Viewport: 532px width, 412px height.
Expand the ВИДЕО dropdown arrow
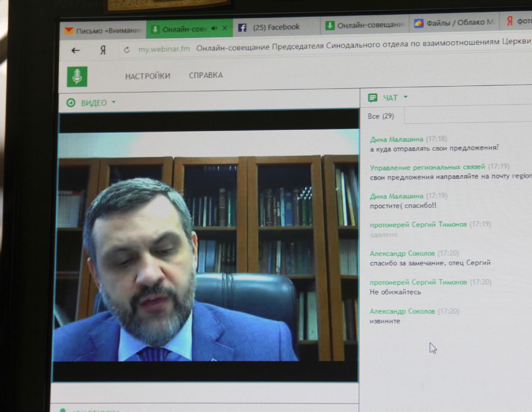pyautogui.click(x=114, y=102)
